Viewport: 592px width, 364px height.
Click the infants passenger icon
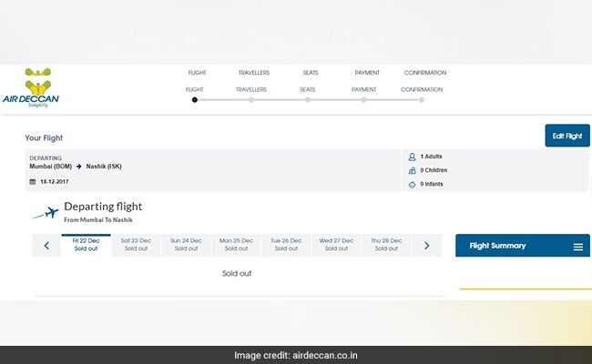412,185
